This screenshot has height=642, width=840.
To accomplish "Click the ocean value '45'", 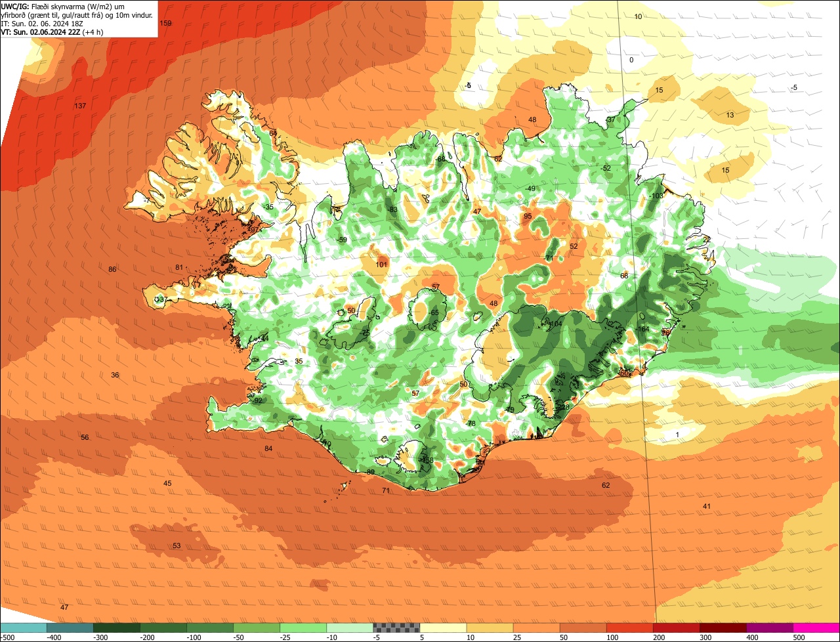I will pos(167,483).
